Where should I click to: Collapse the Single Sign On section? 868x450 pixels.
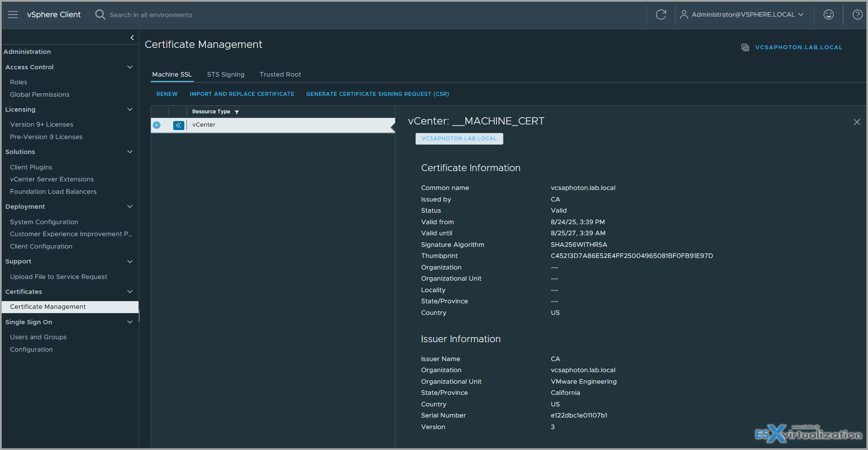tap(130, 322)
